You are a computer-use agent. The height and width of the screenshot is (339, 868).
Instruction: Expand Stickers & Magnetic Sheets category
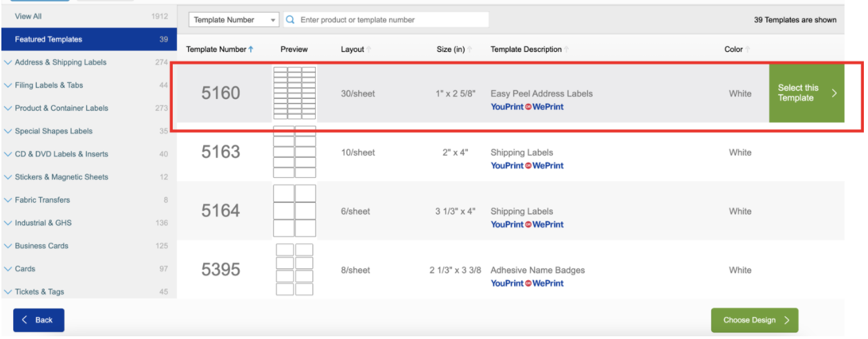(8, 177)
